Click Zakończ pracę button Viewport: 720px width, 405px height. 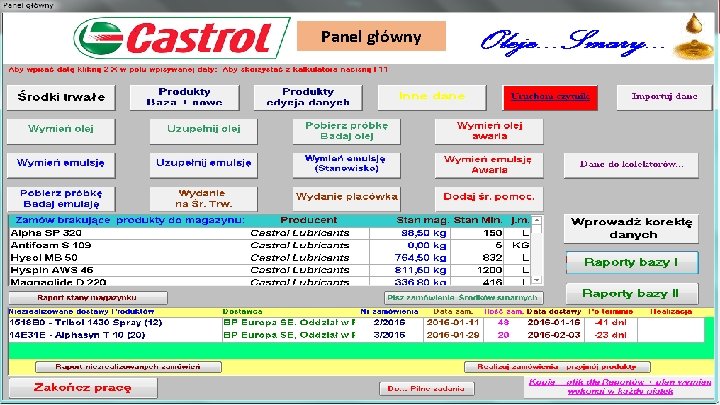coord(83,388)
